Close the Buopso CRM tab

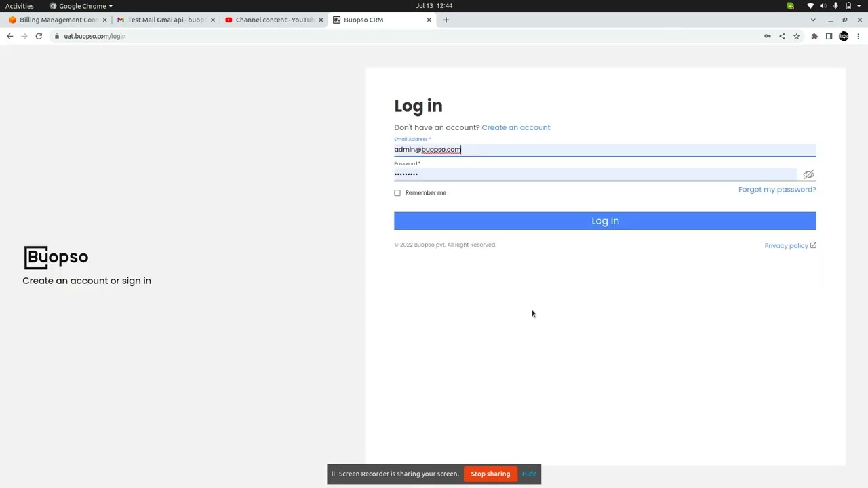click(x=429, y=20)
